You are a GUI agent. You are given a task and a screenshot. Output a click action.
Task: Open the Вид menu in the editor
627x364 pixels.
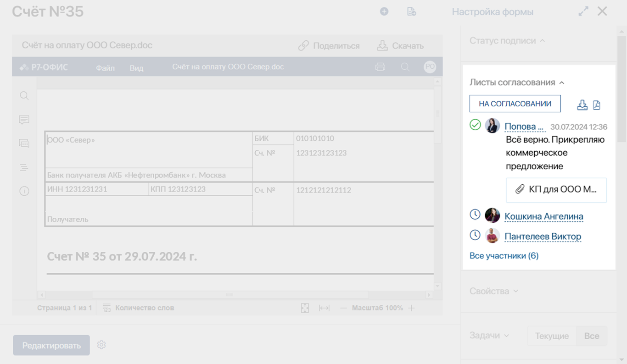coord(136,68)
